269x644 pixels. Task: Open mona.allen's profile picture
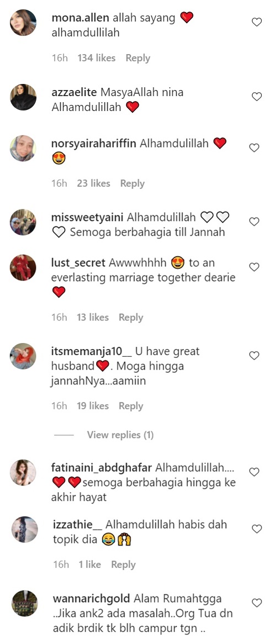23,23
